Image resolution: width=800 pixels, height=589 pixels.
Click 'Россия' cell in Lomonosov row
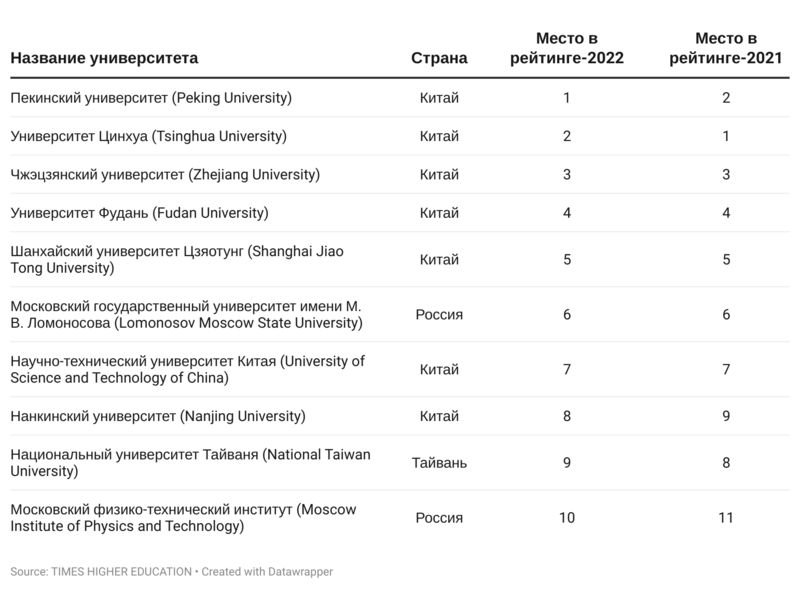[x=439, y=314]
